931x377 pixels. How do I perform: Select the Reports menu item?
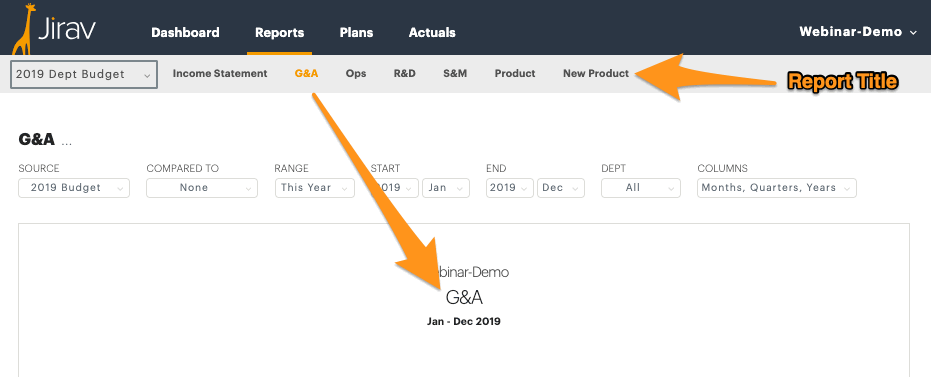(x=280, y=33)
